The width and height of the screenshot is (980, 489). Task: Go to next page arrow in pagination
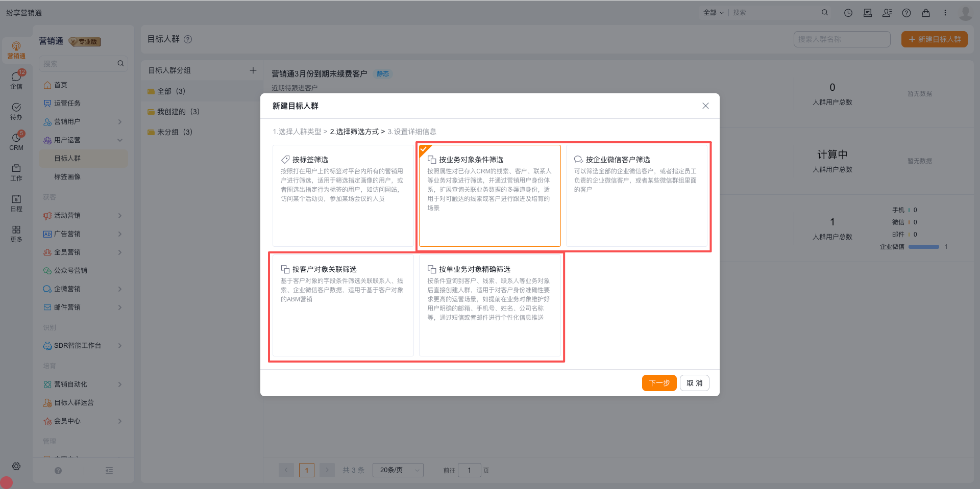[327, 470]
